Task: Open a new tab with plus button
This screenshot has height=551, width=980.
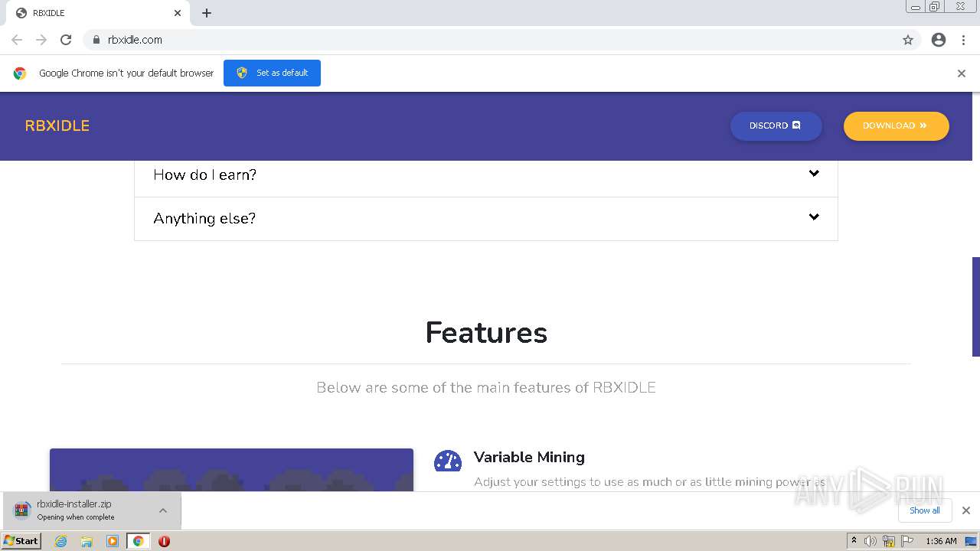Action: [x=207, y=13]
